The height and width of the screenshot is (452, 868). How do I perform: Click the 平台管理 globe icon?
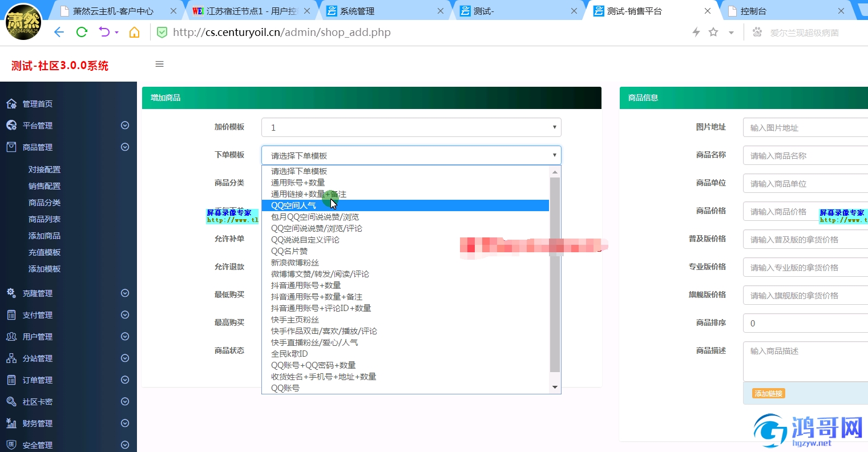point(11,126)
